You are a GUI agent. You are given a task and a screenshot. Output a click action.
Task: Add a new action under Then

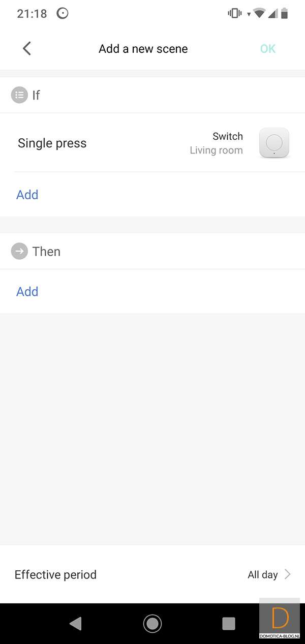(27, 291)
